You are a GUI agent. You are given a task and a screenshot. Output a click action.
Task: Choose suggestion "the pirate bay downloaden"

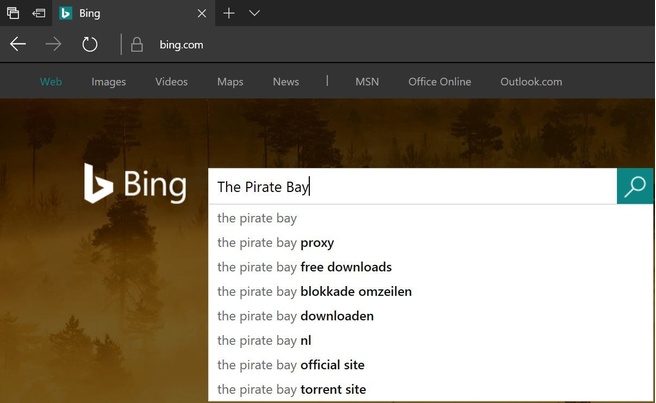[430, 316]
